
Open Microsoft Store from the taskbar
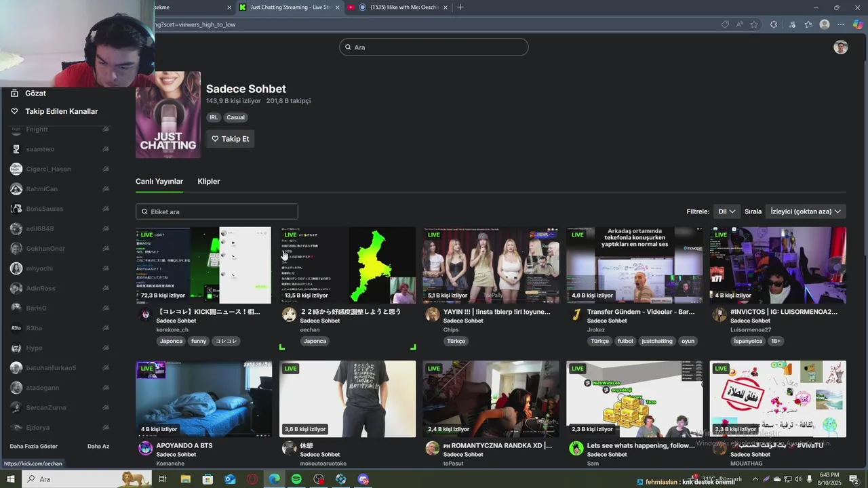pyautogui.click(x=208, y=479)
